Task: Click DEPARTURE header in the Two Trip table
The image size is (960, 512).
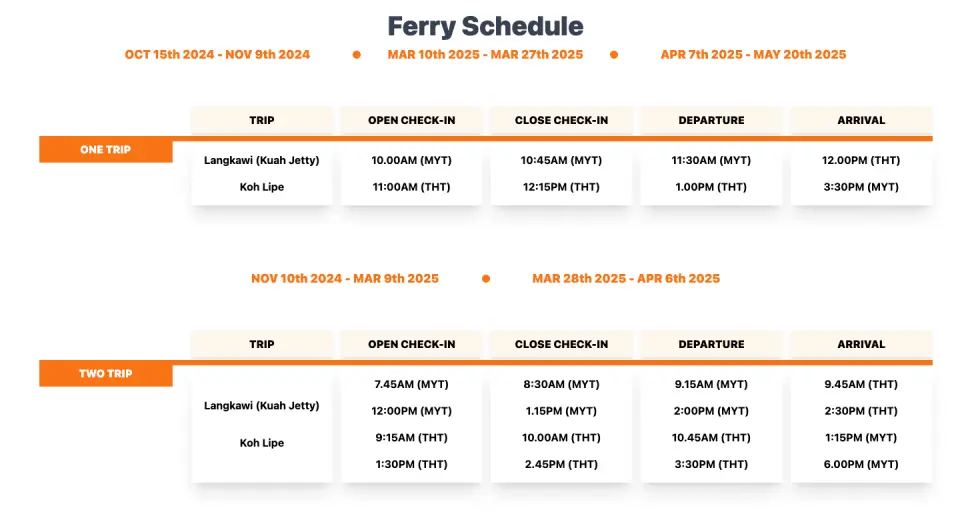Action: click(x=711, y=344)
